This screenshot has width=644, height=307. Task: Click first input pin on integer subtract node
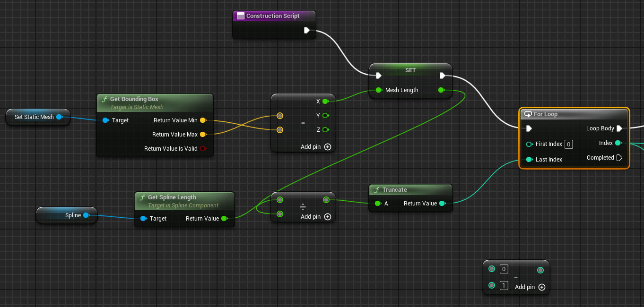(492, 269)
